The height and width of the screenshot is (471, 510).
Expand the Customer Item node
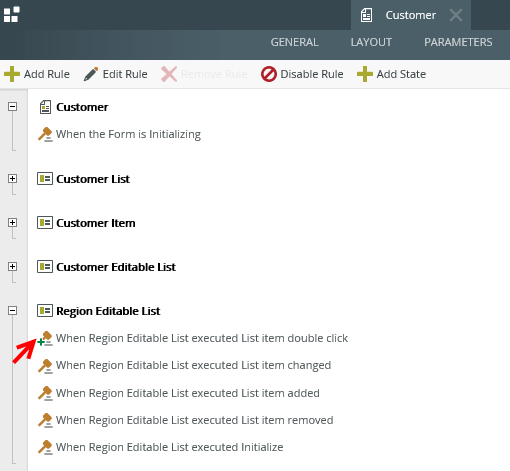click(x=12, y=223)
